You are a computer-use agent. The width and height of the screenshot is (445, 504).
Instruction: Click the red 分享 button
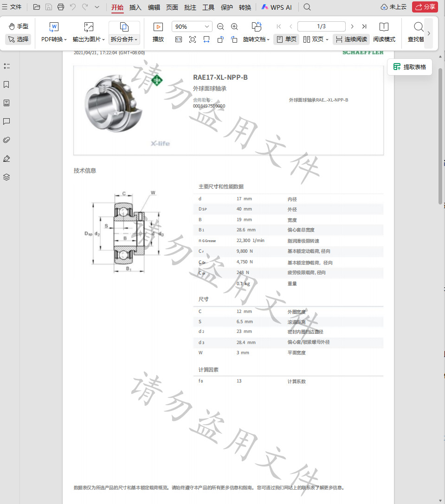(425, 7)
